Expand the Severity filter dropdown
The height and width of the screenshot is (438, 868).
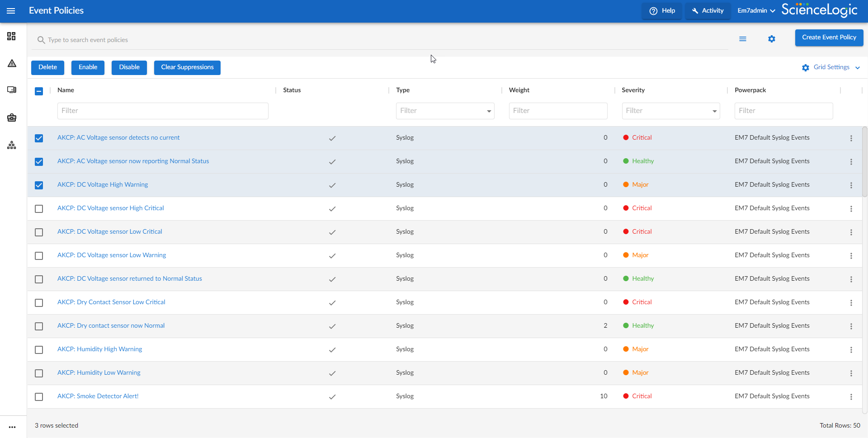(670, 111)
